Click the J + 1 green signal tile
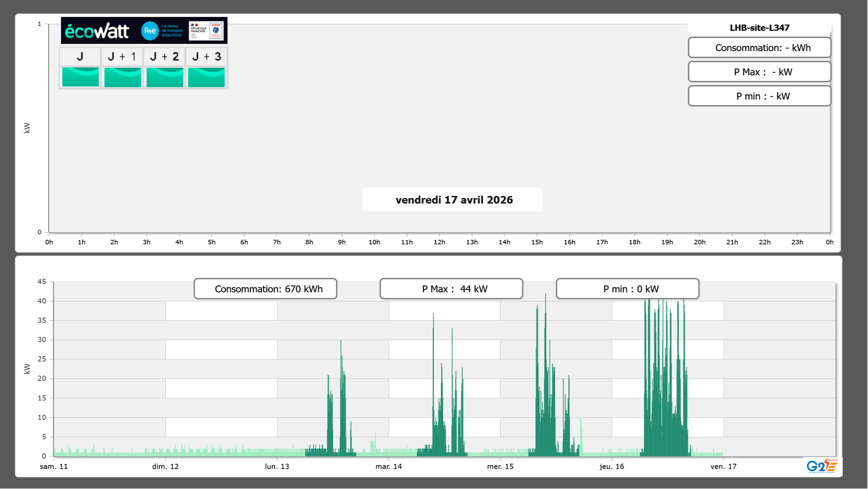868x489 pixels. [122, 77]
